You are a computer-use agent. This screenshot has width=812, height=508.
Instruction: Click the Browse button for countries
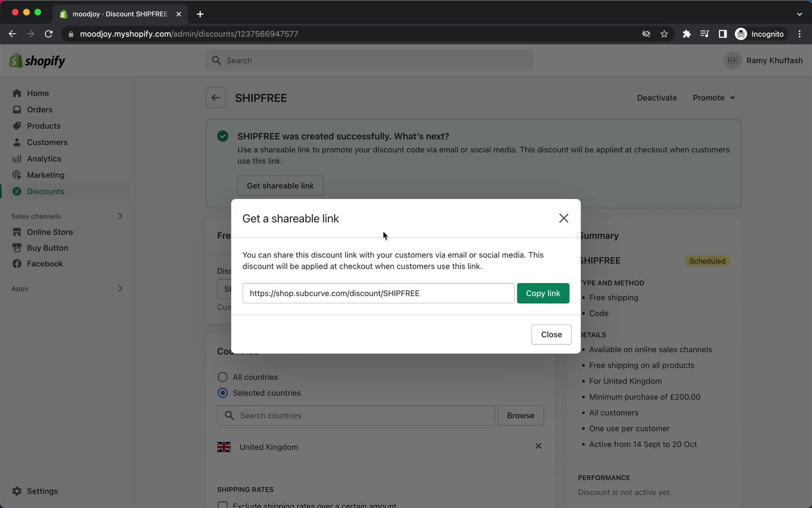(x=520, y=416)
